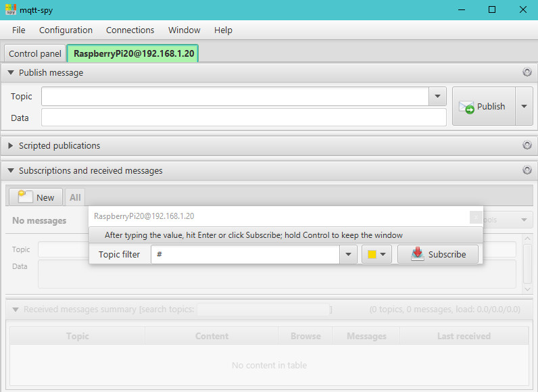Open the Topic filter dropdown arrow
Image resolution: width=538 pixels, height=392 pixels.
coord(348,255)
